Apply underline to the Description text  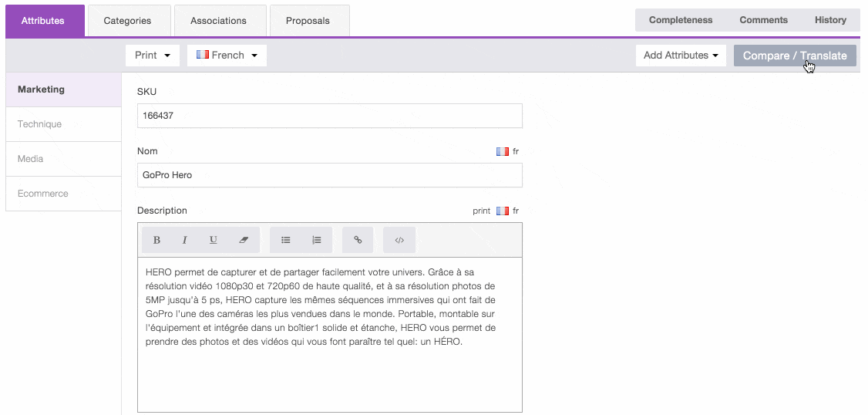point(214,240)
